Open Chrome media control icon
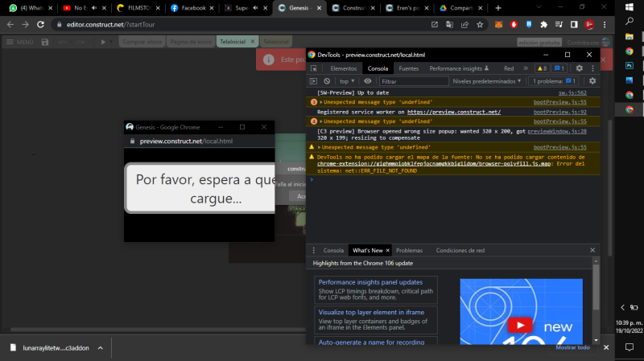This screenshot has width=644, height=361. click(x=559, y=25)
